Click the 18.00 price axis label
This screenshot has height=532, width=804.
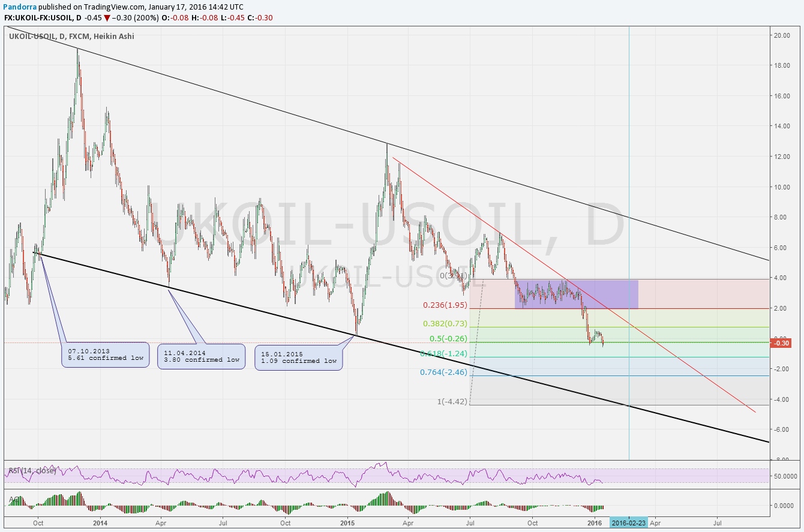click(x=781, y=65)
